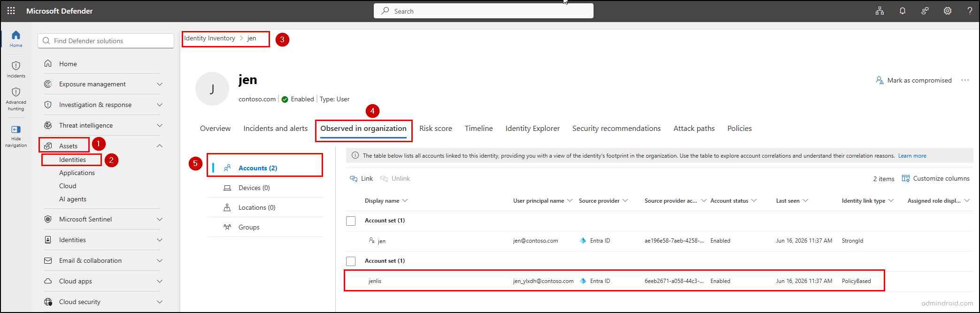Switch to the Overview tab
The height and width of the screenshot is (313, 980).
pos(215,129)
